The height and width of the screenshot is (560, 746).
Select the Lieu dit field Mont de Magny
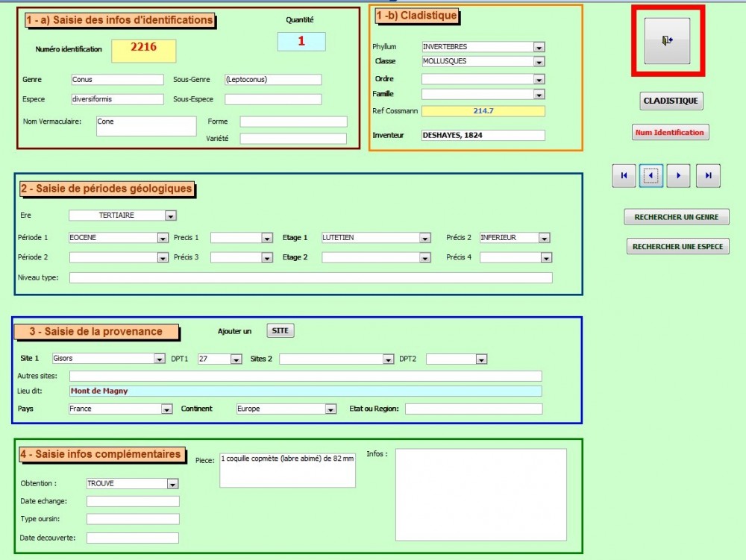coord(304,391)
